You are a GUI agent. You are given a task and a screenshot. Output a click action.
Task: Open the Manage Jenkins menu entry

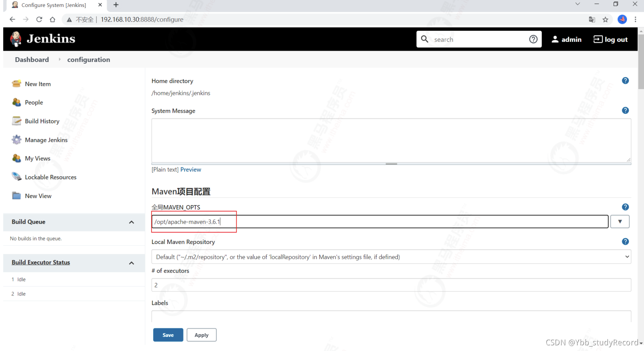46,140
